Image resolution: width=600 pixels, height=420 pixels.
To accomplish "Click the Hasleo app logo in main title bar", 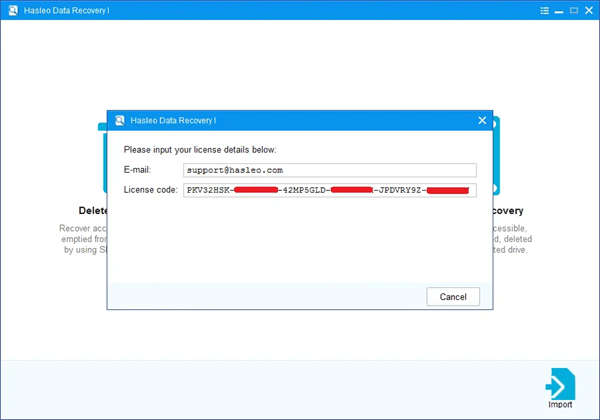I will tap(13, 10).
